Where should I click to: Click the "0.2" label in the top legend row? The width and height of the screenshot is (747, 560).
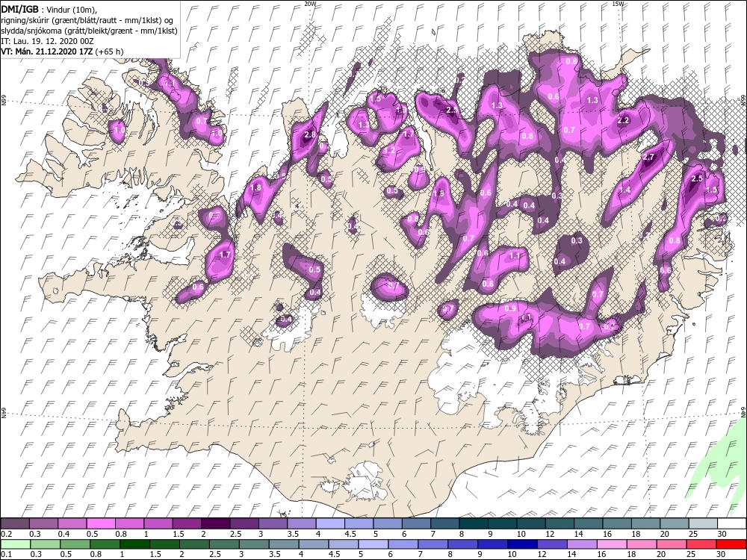[x=7, y=535]
